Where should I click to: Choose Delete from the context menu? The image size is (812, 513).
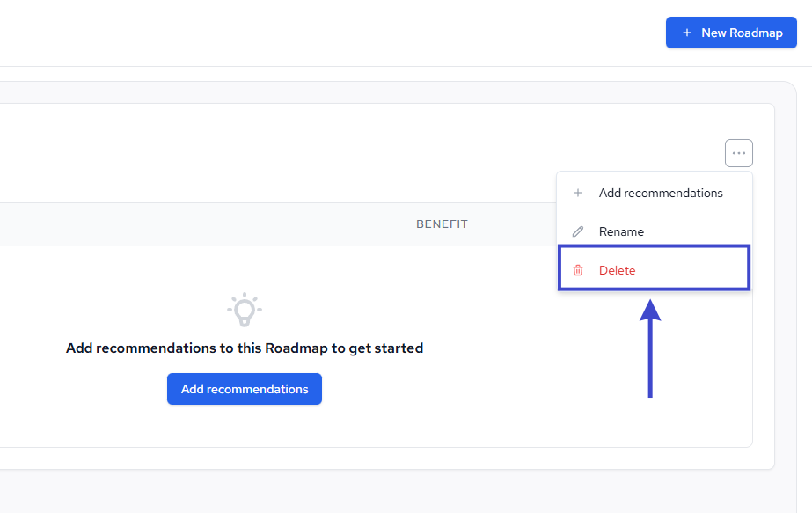click(x=617, y=270)
